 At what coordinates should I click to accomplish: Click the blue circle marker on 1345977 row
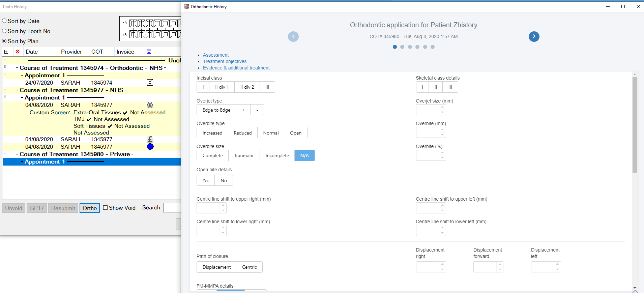pyautogui.click(x=150, y=147)
